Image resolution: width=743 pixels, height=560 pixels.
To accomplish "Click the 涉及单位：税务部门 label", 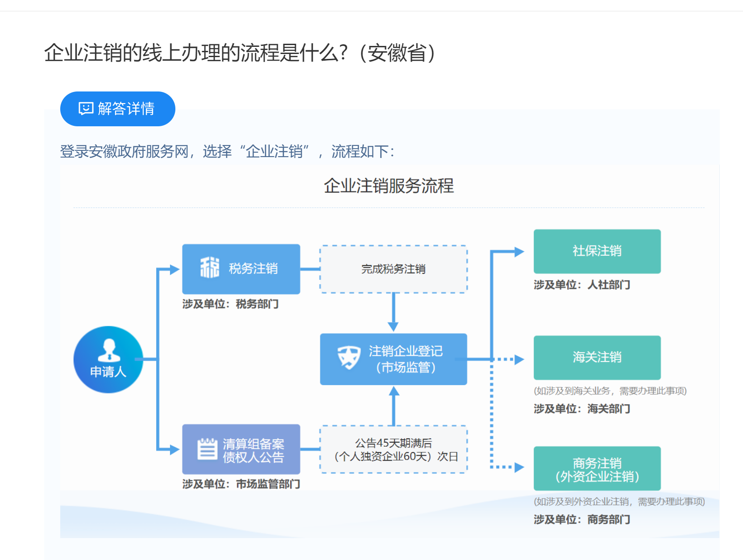I will click(230, 304).
